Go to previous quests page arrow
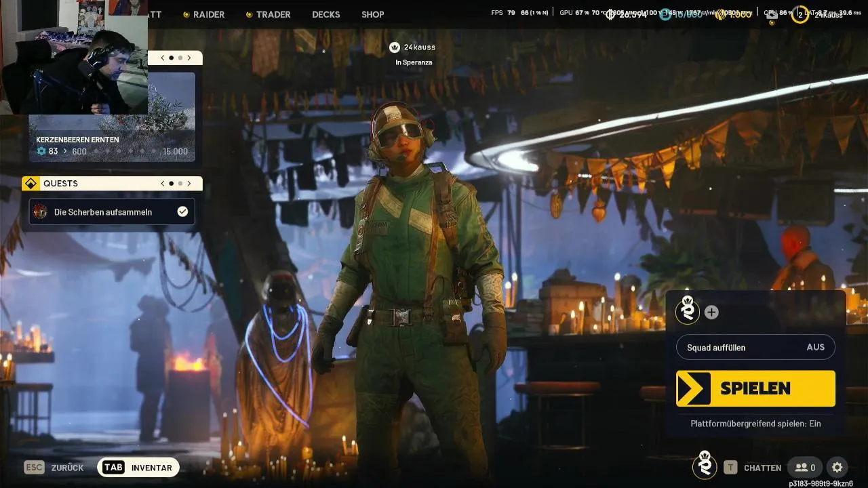Viewport: 868px width, 488px height. [x=163, y=183]
